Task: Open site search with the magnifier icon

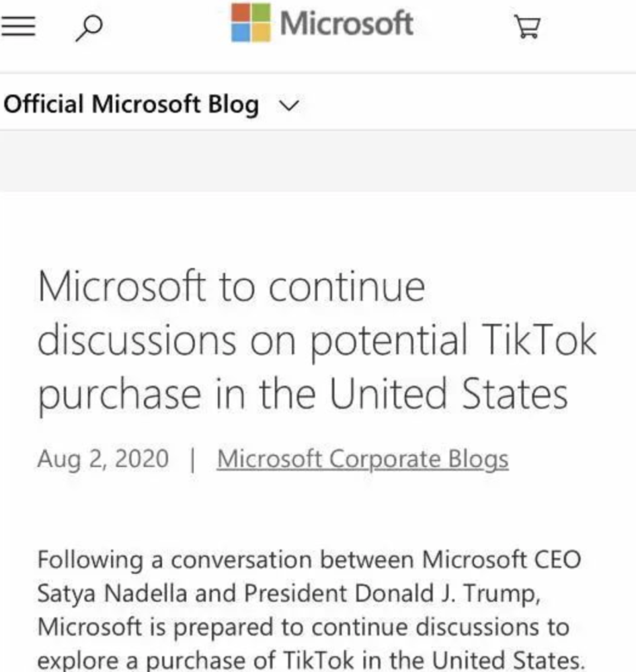Action: (x=89, y=28)
